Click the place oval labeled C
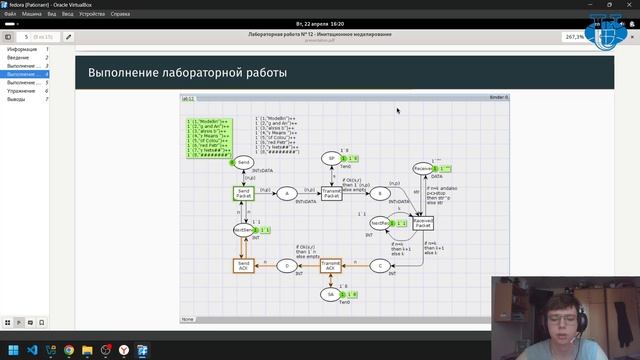This screenshot has height=360, width=640. [380, 266]
